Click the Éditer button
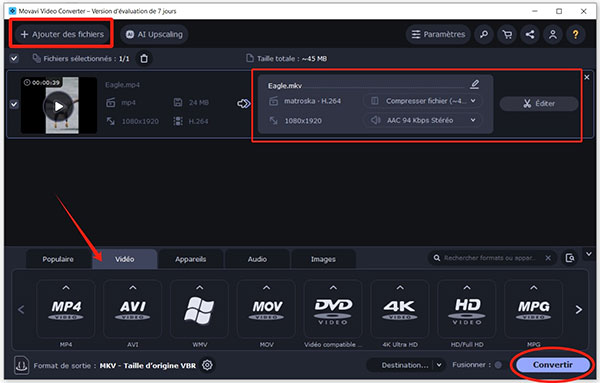Image resolution: width=600 pixels, height=383 pixels. 539,103
